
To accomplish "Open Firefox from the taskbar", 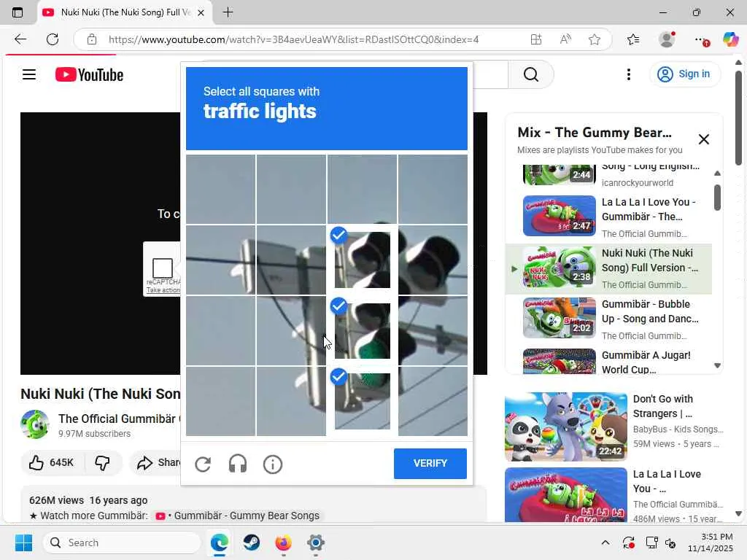I will [x=284, y=542].
